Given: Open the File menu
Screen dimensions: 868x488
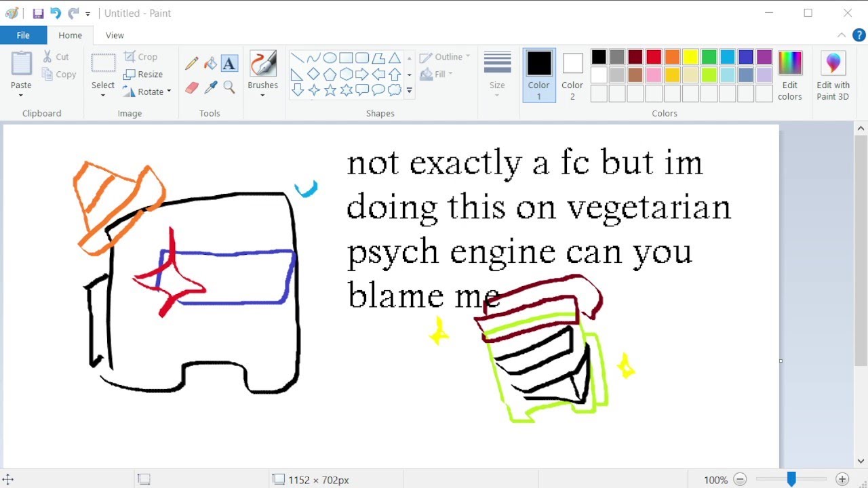Looking at the screenshot, I should click(23, 35).
